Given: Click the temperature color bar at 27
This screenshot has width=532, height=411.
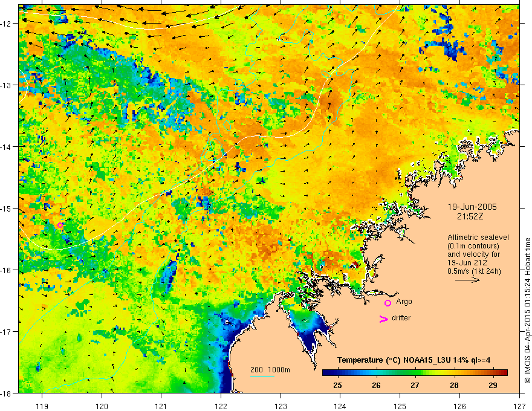Looking at the screenshot, I should point(415,372).
